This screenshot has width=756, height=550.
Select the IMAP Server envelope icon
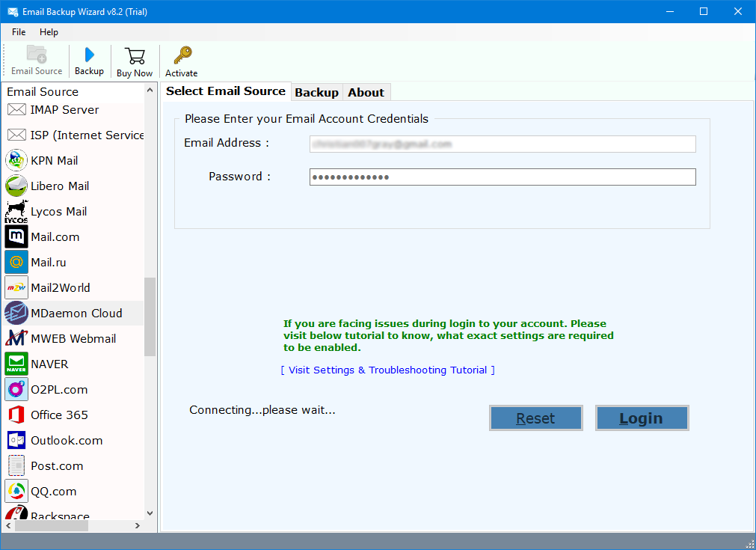17,109
